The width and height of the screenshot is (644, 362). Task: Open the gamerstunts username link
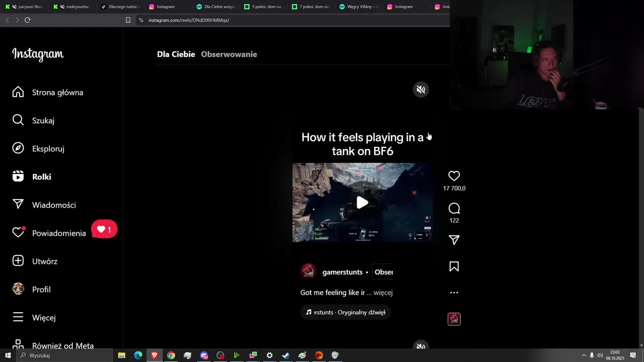[342, 272]
